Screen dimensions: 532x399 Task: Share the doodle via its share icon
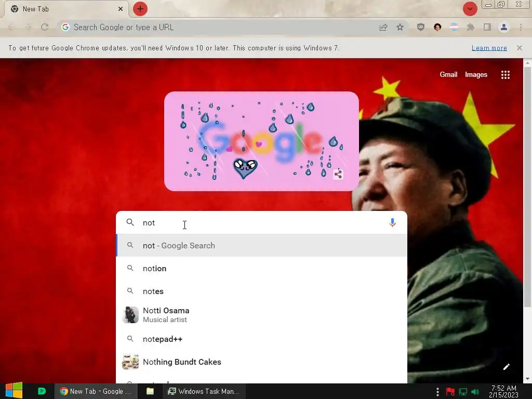point(338,174)
